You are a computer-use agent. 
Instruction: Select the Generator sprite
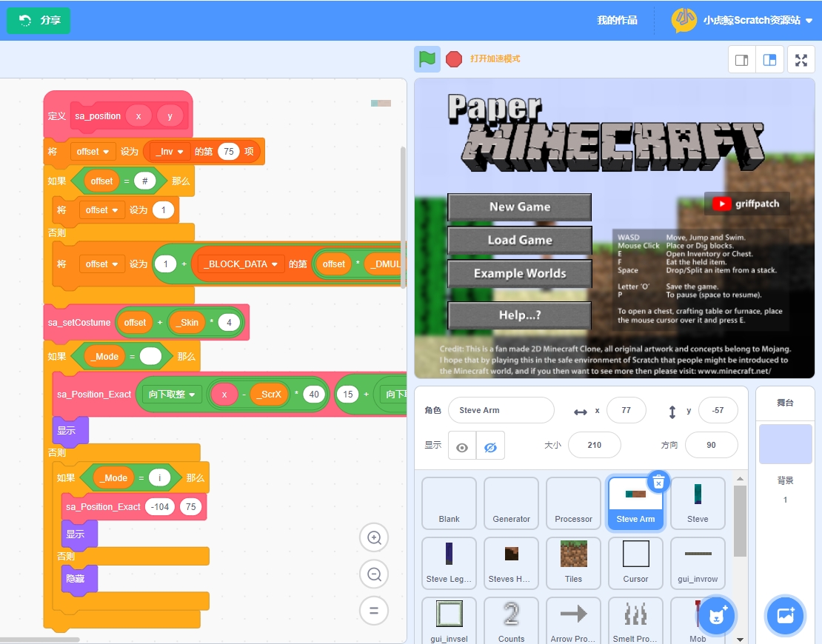click(x=511, y=503)
